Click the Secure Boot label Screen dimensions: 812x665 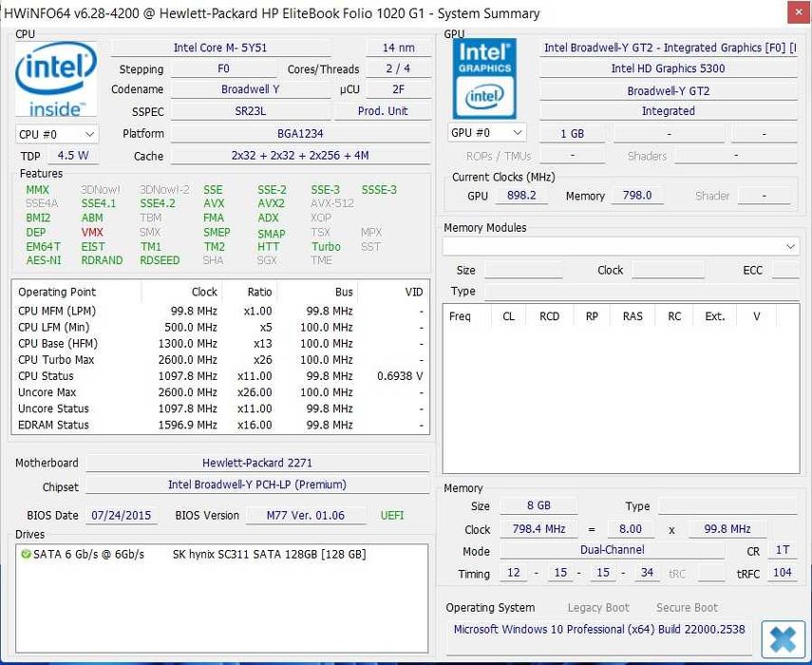click(x=687, y=607)
